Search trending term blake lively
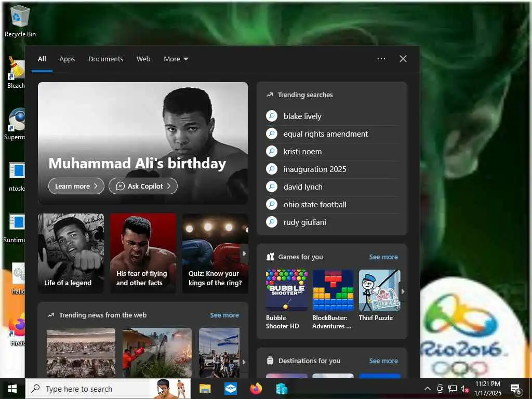Screen dimensions: 532x399 tap(302, 116)
